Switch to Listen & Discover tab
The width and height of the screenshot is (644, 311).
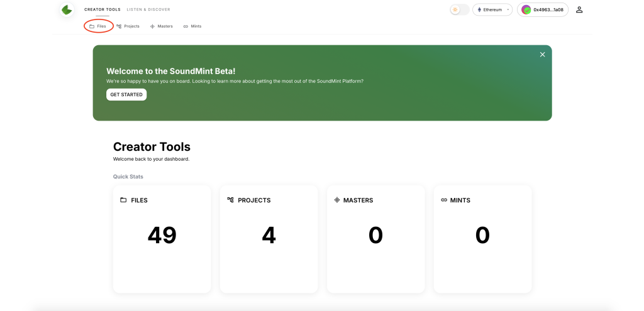[x=148, y=9]
